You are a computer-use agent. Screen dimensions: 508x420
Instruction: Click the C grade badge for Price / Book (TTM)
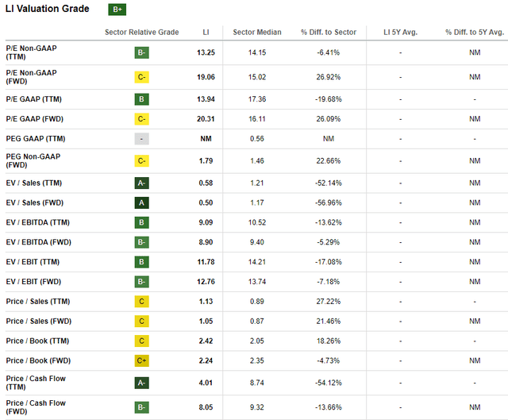coord(141,341)
